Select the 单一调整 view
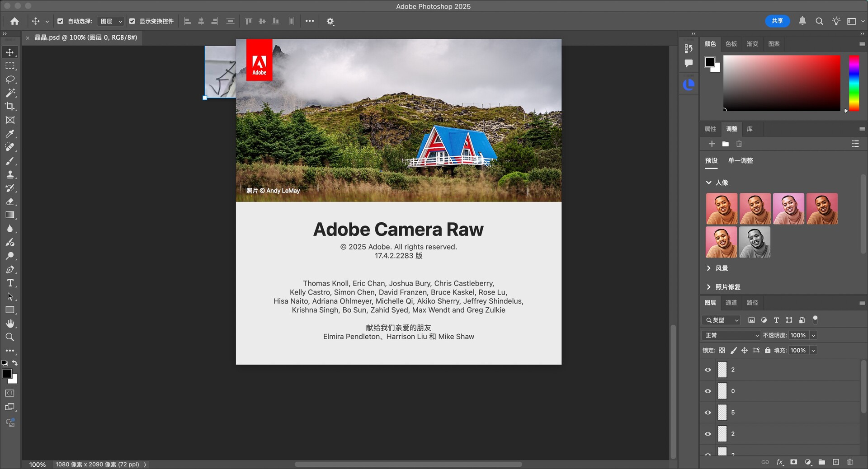The image size is (868, 469). 740,161
